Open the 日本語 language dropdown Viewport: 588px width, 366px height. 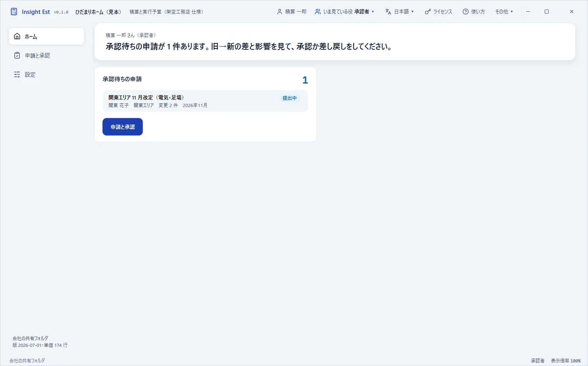pyautogui.click(x=399, y=12)
